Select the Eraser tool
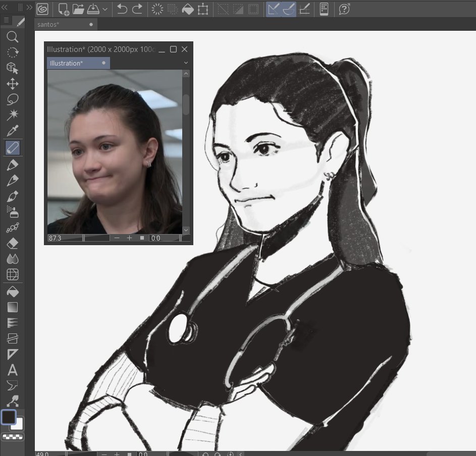 pos(13,243)
